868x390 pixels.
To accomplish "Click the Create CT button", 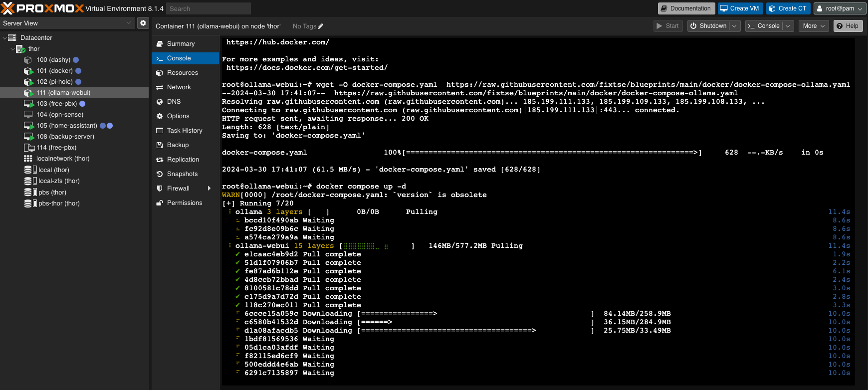I will 788,8.
